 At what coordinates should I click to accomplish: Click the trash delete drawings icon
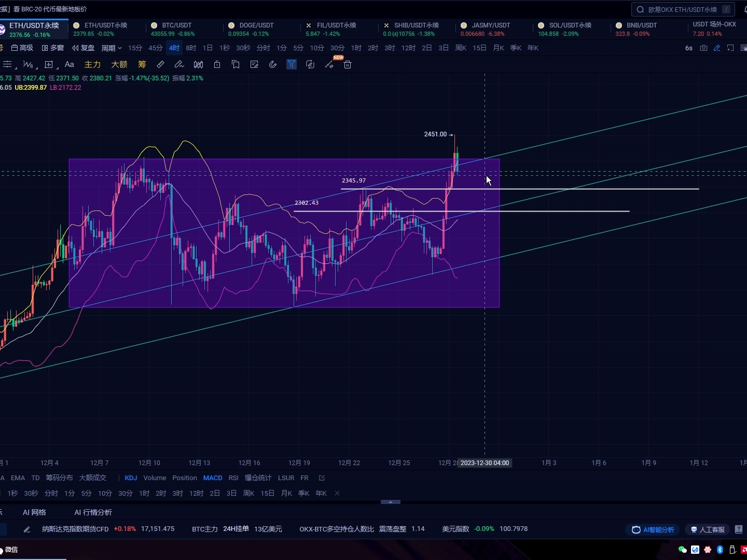point(348,64)
